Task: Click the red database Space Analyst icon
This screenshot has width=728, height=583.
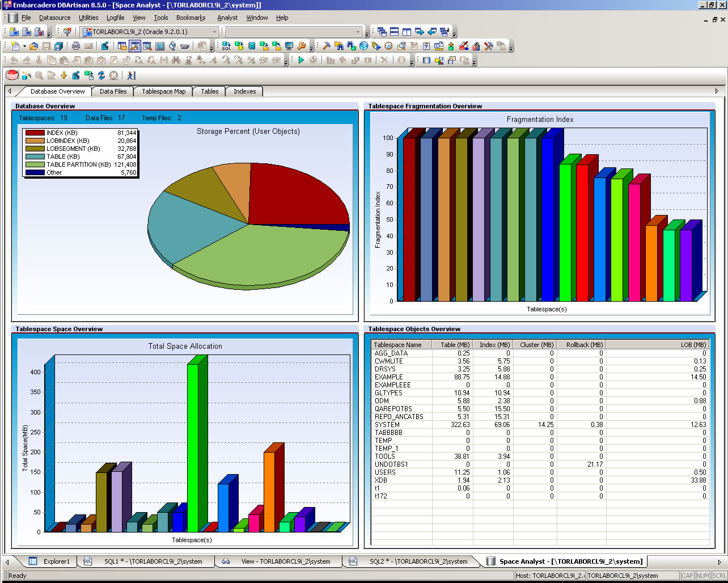Action: [12, 75]
